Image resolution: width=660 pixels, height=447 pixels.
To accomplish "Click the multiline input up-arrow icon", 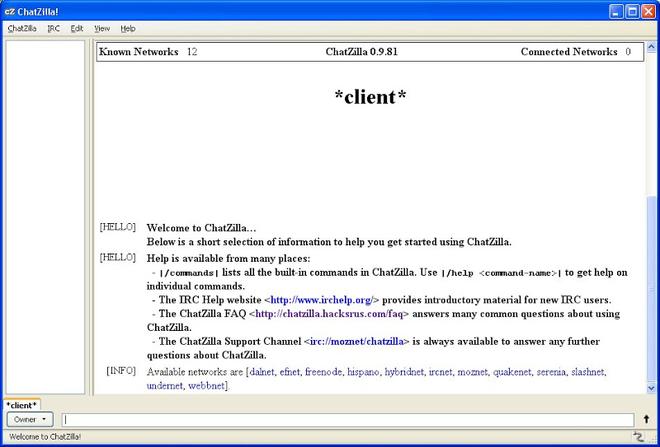I will (646, 419).
